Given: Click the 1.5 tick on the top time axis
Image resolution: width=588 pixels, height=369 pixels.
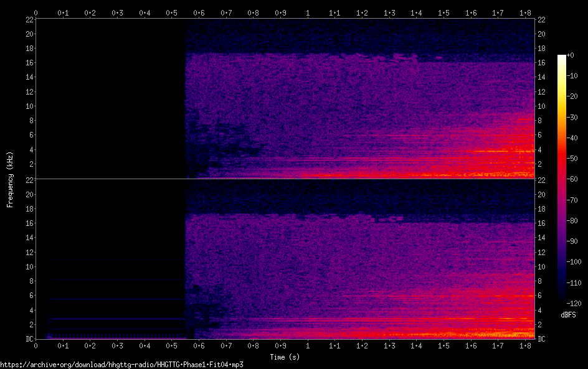Looking at the screenshot, I should tap(443, 12).
